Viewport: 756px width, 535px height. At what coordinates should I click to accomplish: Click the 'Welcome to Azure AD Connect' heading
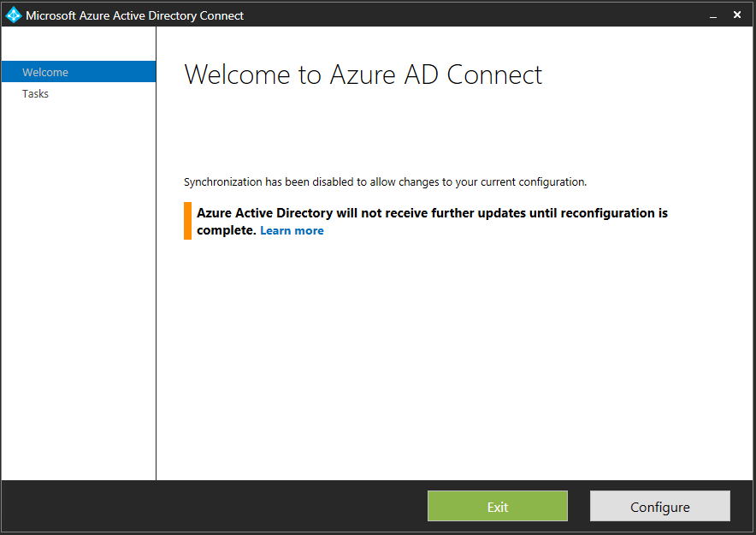[x=363, y=74]
